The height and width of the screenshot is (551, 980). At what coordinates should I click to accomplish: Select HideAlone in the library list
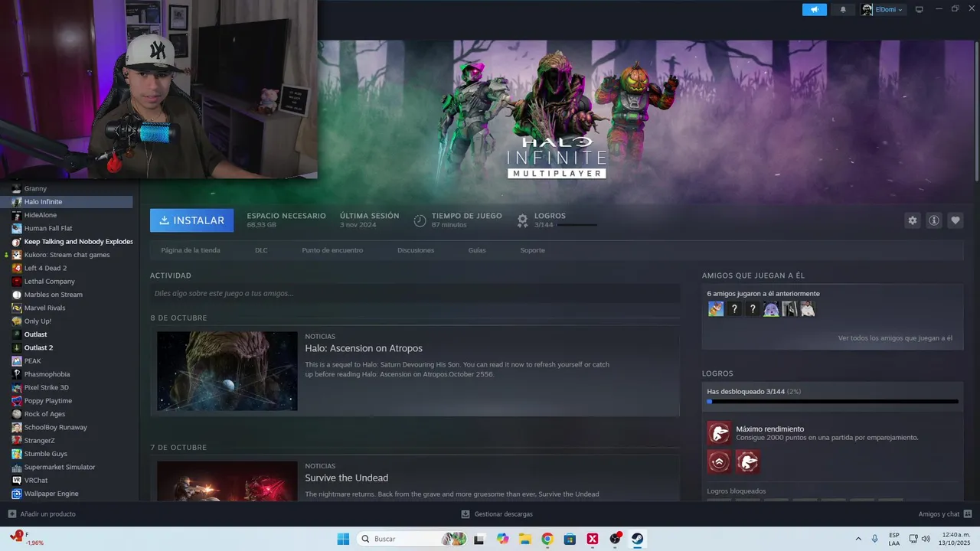[x=40, y=215]
